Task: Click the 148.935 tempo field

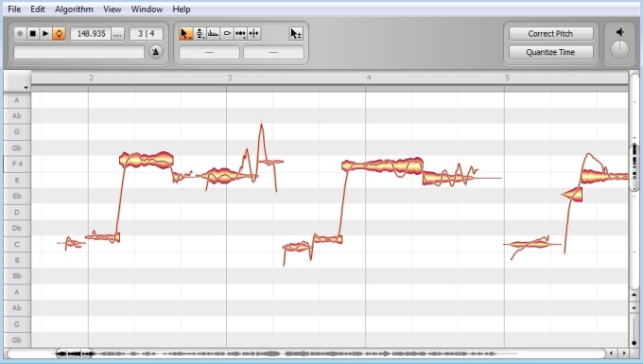Action: click(91, 34)
